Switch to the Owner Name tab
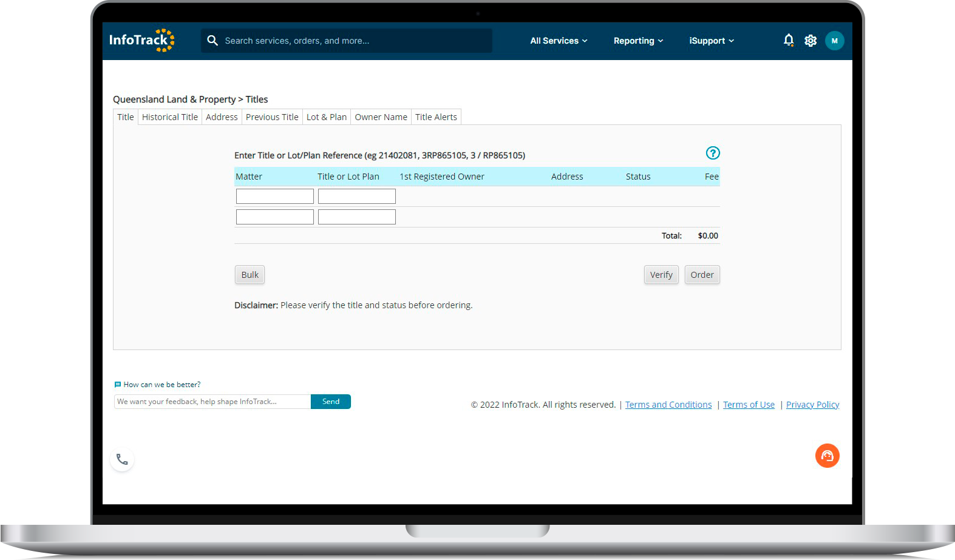Screen dimensions: 955x560 381,117
